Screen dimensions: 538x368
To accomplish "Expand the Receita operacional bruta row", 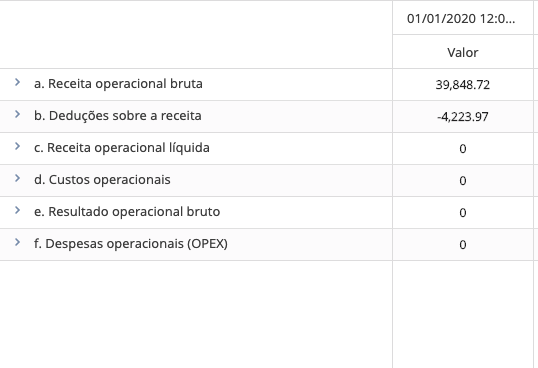I will (x=17, y=82).
